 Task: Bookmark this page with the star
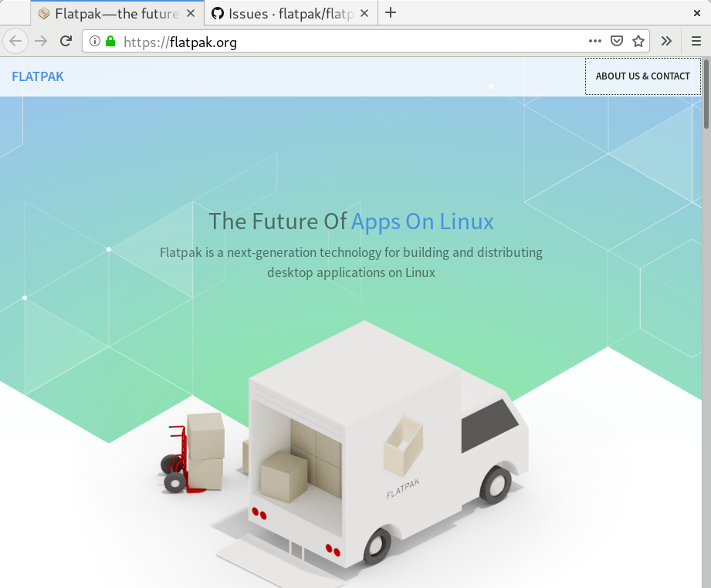638,41
